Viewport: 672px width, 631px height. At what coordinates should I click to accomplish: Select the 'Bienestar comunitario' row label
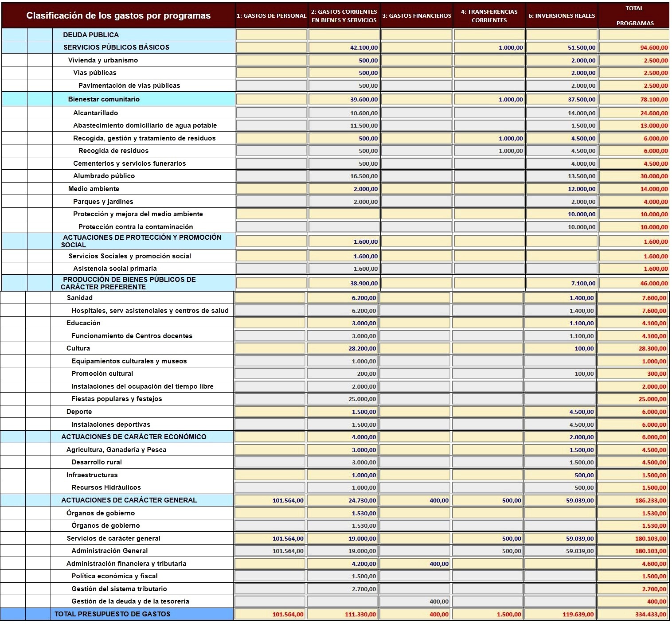tap(104, 99)
